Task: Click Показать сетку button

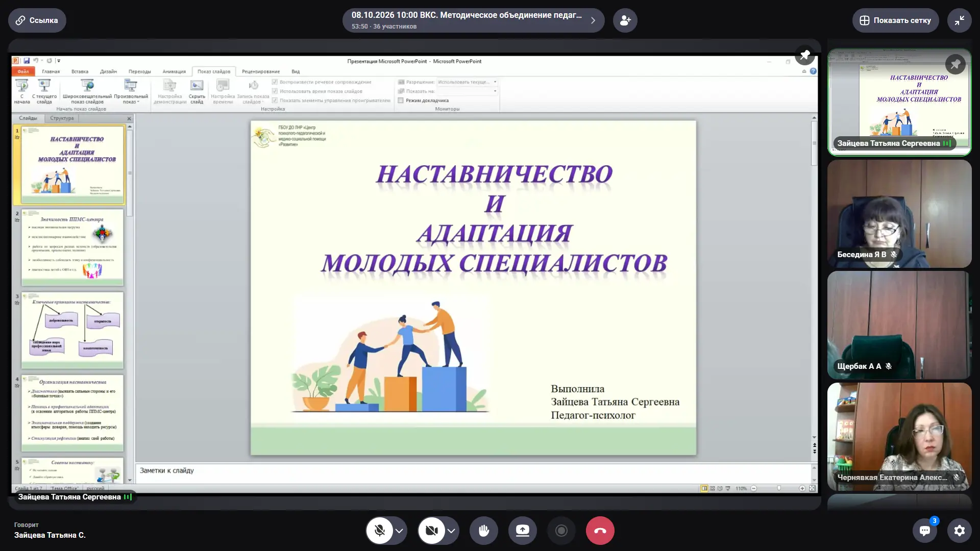Action: (895, 20)
